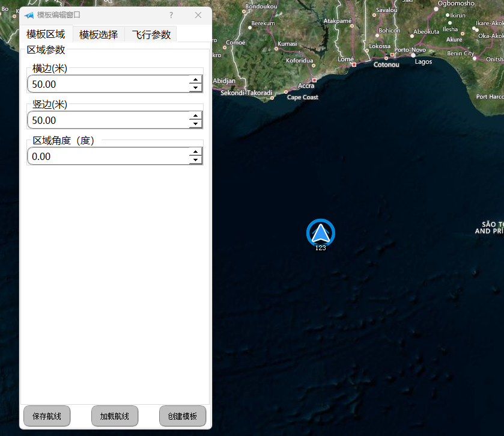This screenshot has height=436, width=504.
Task: Click the paper plane window icon
Action: click(x=29, y=15)
